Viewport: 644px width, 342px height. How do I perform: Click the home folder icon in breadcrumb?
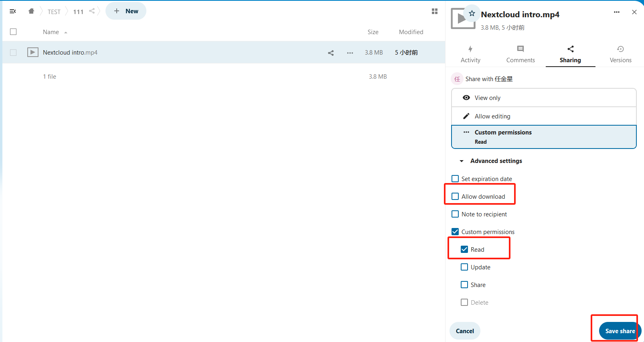click(x=31, y=11)
